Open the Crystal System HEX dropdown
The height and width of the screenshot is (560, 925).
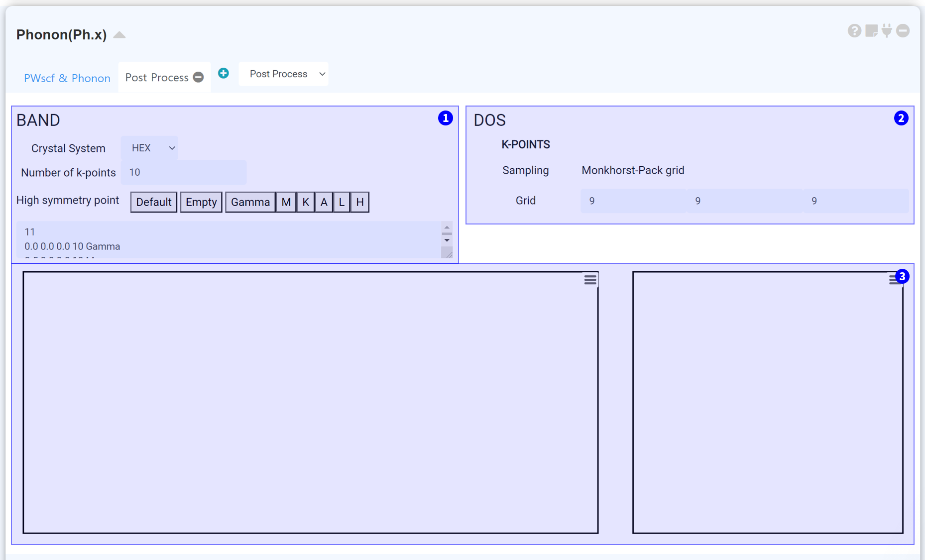pyautogui.click(x=150, y=148)
